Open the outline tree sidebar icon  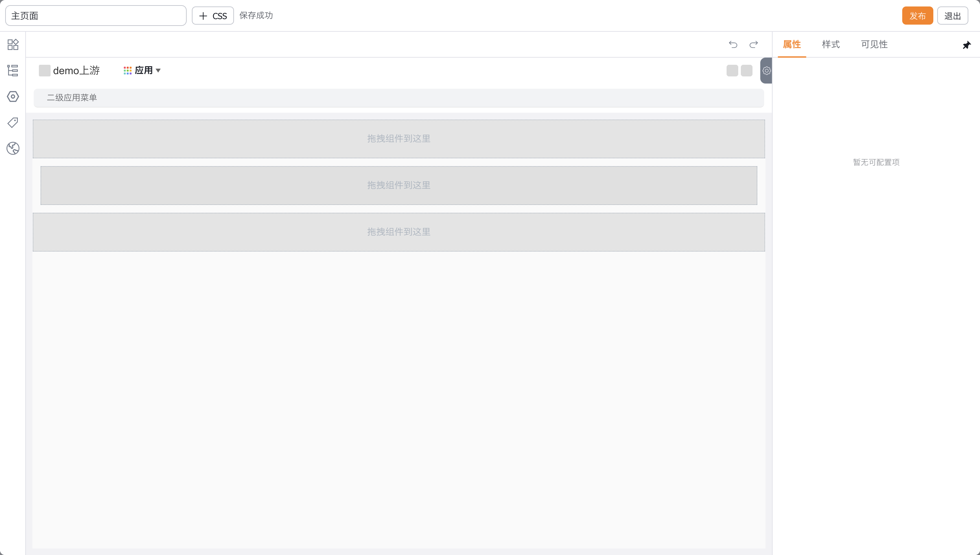(x=13, y=71)
